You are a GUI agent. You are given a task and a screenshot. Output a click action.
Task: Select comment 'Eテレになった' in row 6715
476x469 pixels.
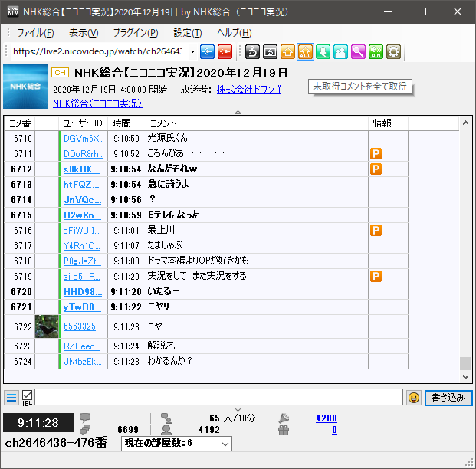[x=174, y=215]
